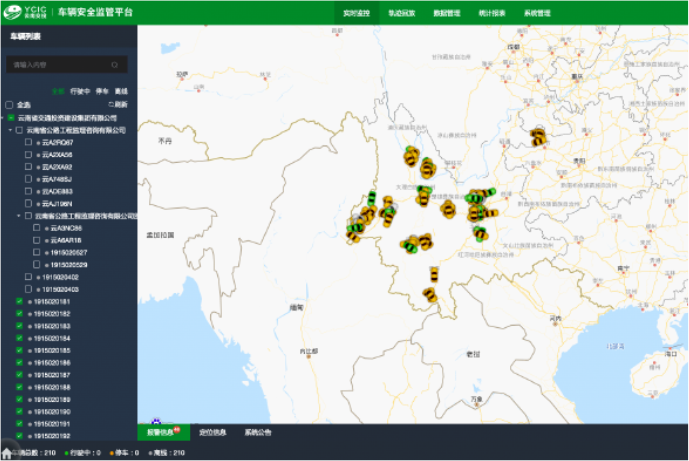Toggle the 全选 select-all checkbox
The height and width of the screenshot is (461, 689).
pyautogui.click(x=9, y=105)
